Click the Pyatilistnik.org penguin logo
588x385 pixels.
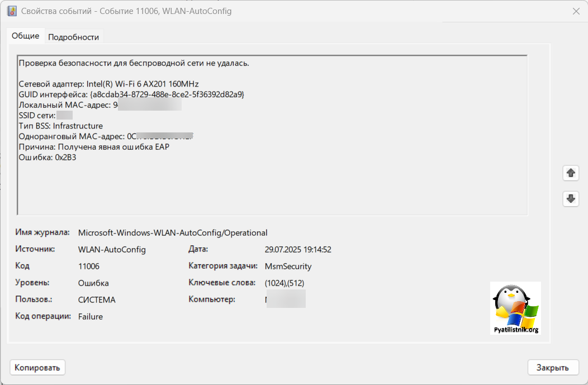pos(515,308)
